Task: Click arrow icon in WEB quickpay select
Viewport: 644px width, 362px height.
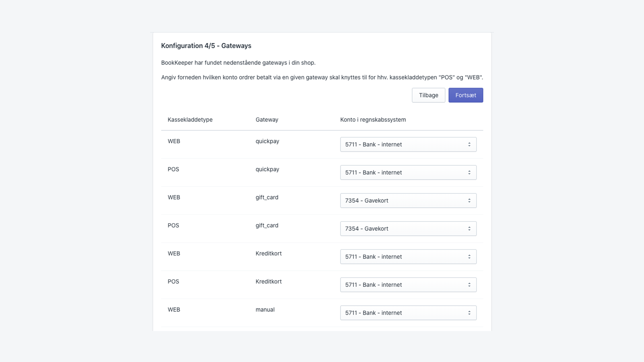Action: pyautogui.click(x=469, y=144)
